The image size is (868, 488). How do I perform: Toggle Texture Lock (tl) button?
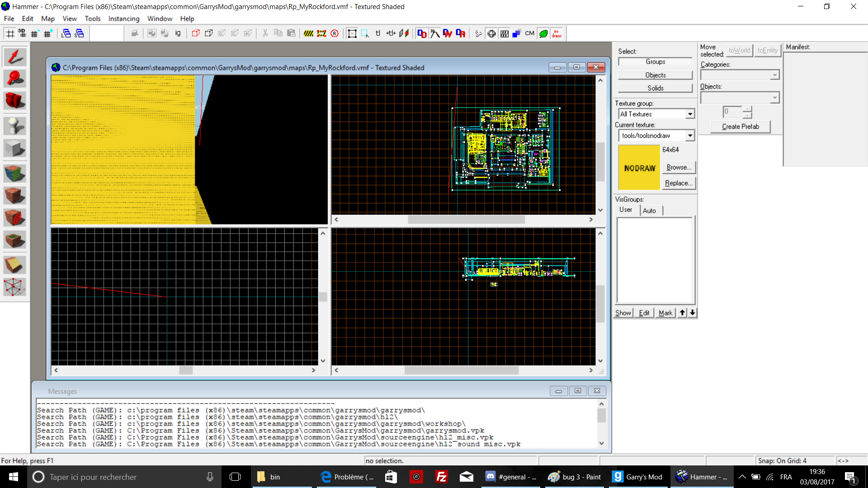click(x=378, y=33)
